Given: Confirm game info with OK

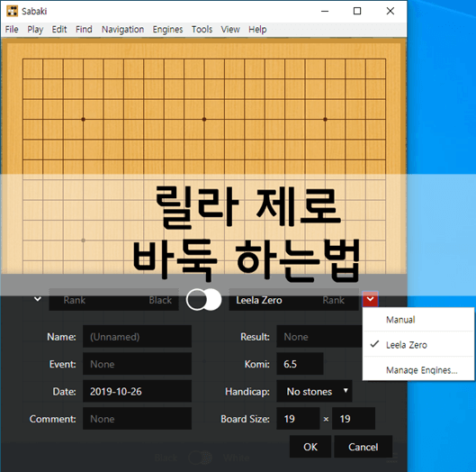Looking at the screenshot, I should click(x=310, y=447).
